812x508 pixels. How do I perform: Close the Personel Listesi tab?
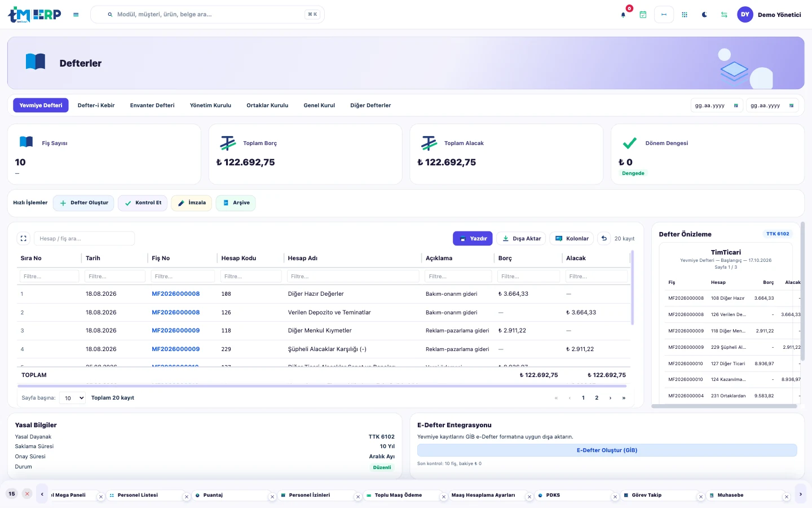[187, 497]
